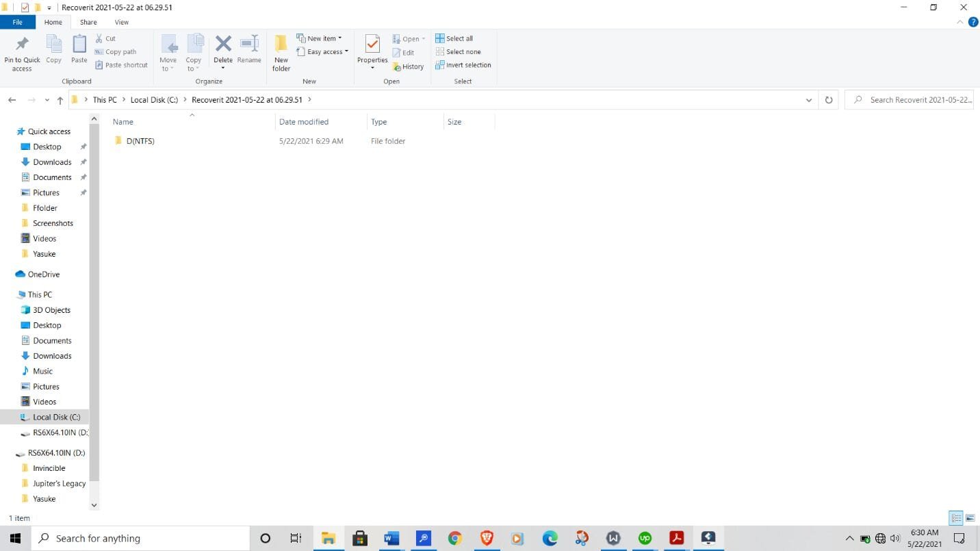Click the refresh button beside address bar
The height and width of the screenshot is (551, 980).
point(829,100)
